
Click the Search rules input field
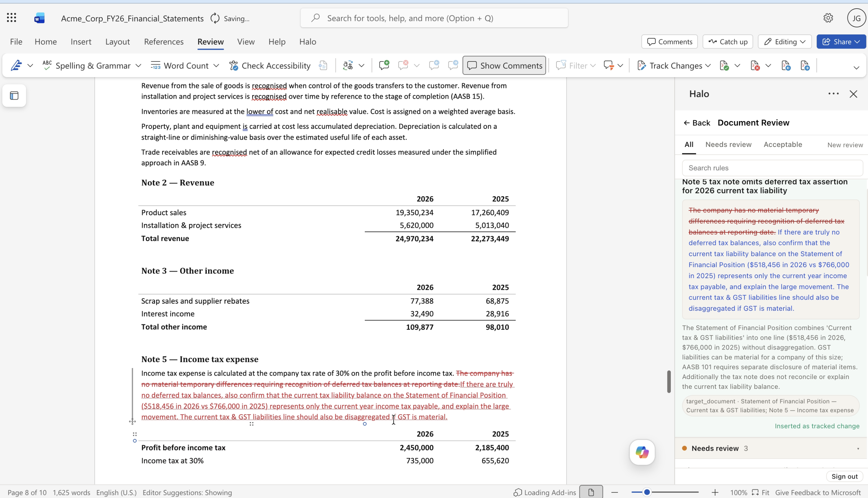point(772,168)
